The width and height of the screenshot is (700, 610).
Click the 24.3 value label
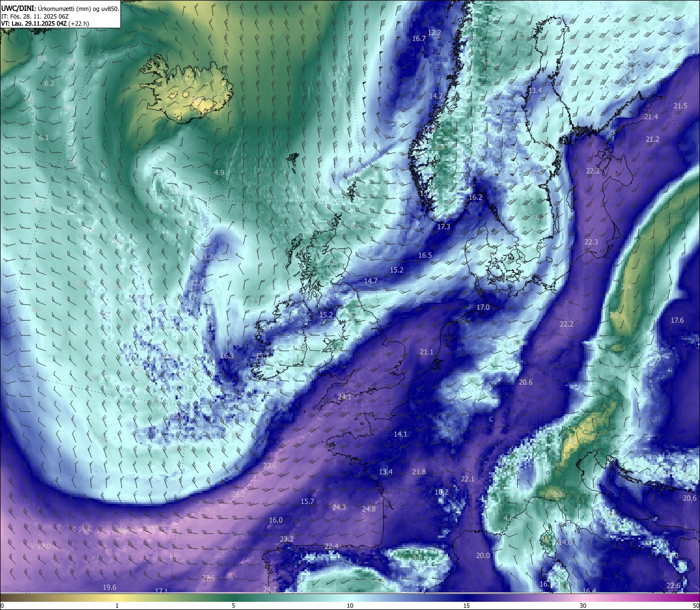point(339,508)
